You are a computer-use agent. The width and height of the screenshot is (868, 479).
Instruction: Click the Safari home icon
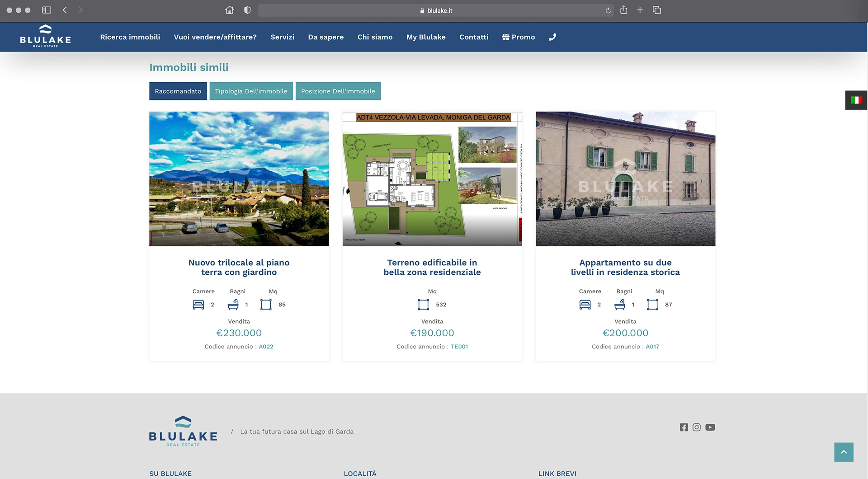[x=230, y=10]
